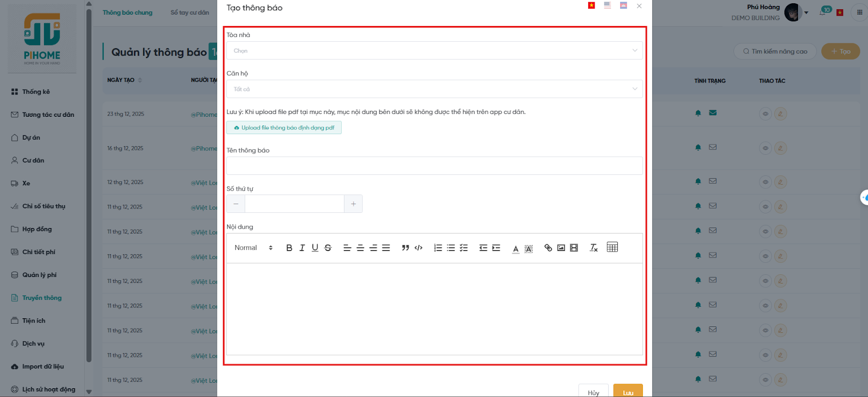Apply italic style in the content toolbar

(302, 248)
